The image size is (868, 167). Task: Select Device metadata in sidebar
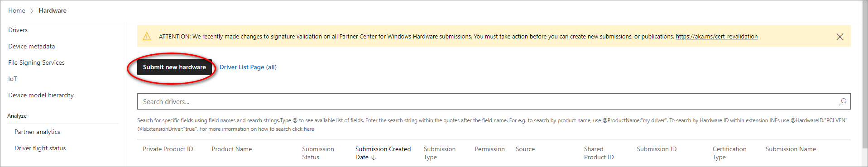pyautogui.click(x=31, y=46)
